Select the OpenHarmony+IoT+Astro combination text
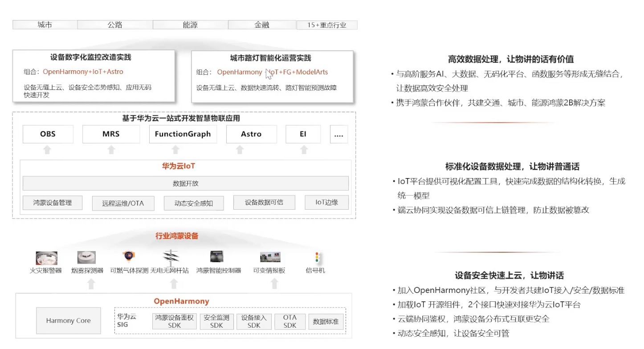 click(x=83, y=72)
